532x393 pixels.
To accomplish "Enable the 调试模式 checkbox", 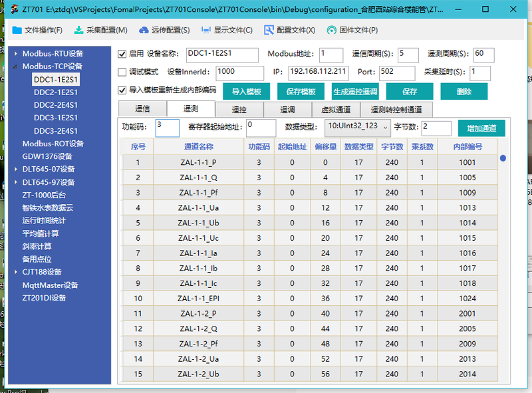I will coord(122,72).
